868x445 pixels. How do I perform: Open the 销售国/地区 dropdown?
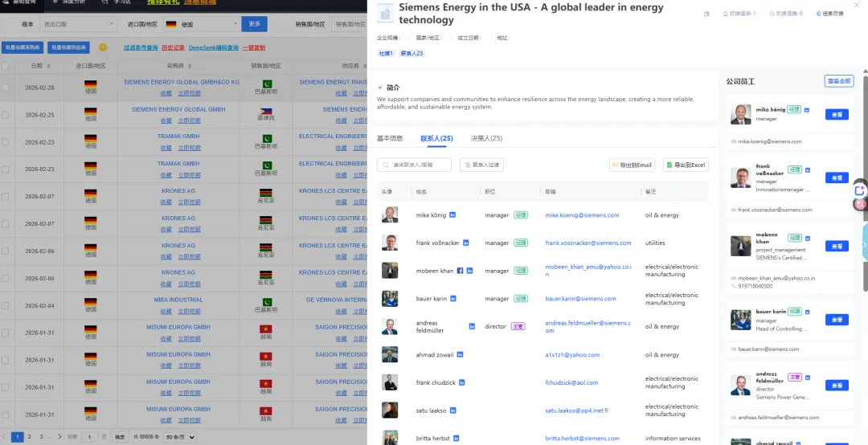tap(349, 24)
